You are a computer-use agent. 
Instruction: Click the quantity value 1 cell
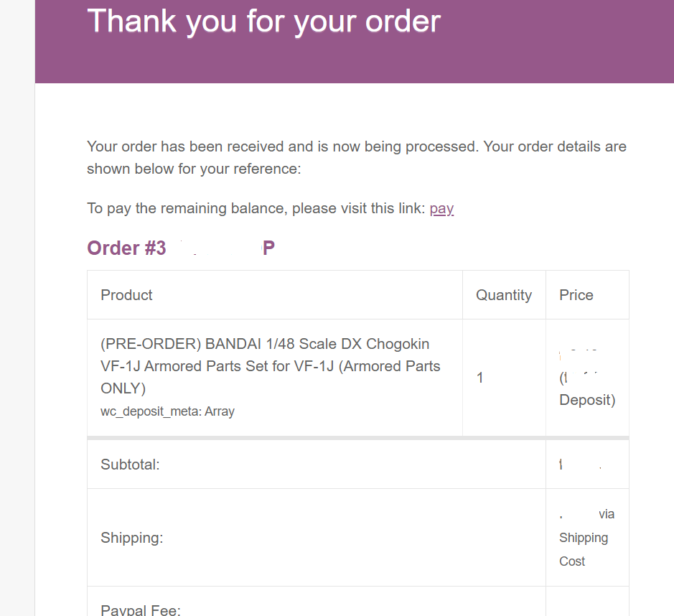[504, 378]
